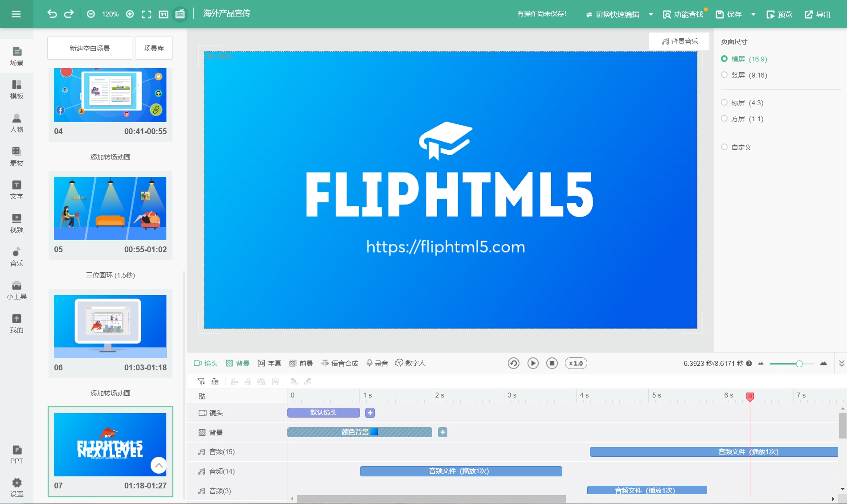
Task: Click 新建空白场景 button
Action: (90, 48)
